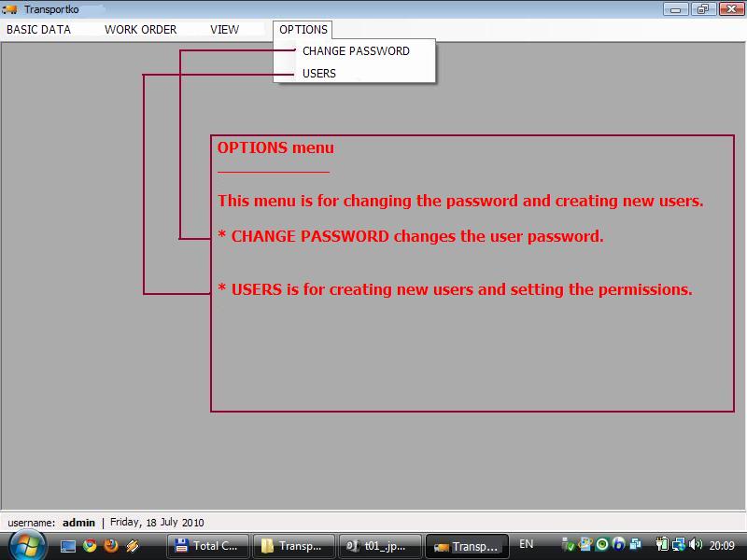Image resolution: width=747 pixels, height=560 pixels.
Task: Switch to the Total C... taskbar button
Action: coord(208,546)
